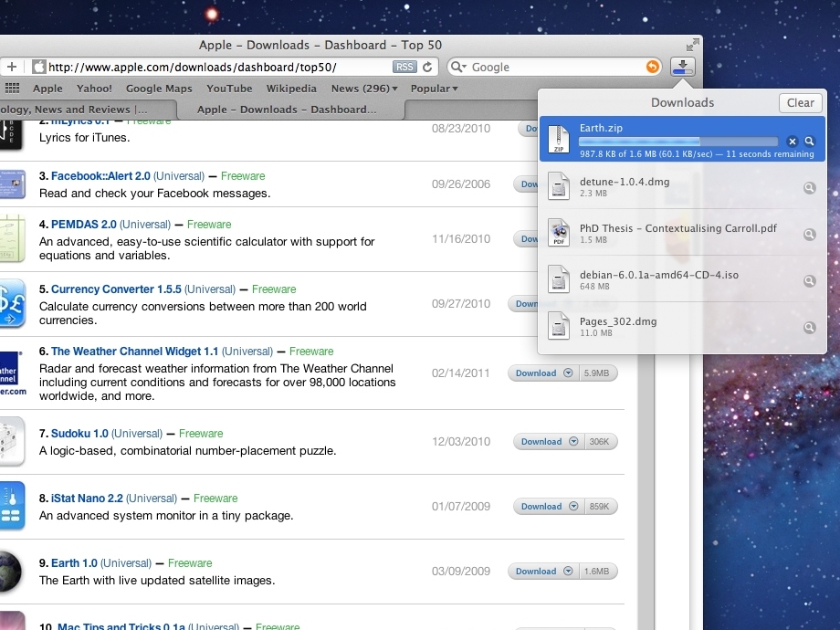Open the Earth 1.0 link
The image size is (840, 630).
(74, 563)
